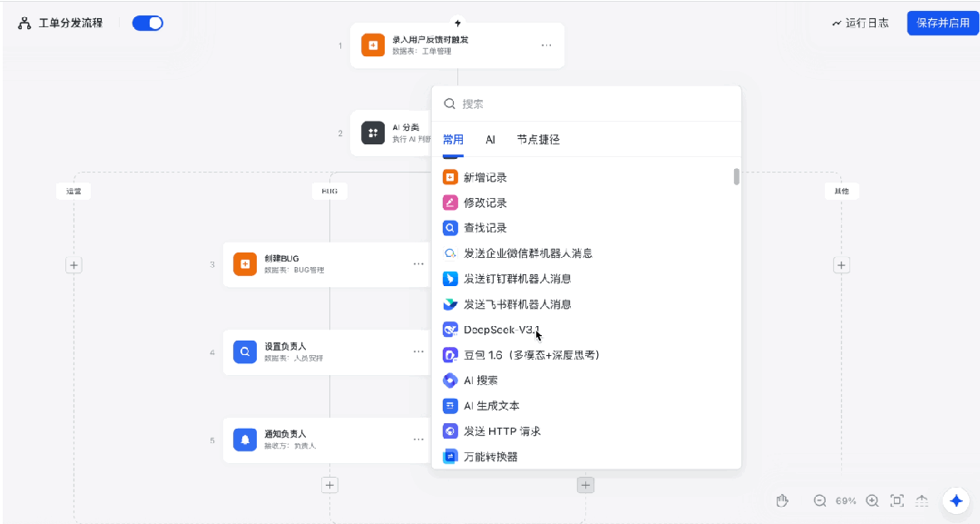Add a node under 其他 branch
The width and height of the screenshot is (980, 524).
[841, 265]
